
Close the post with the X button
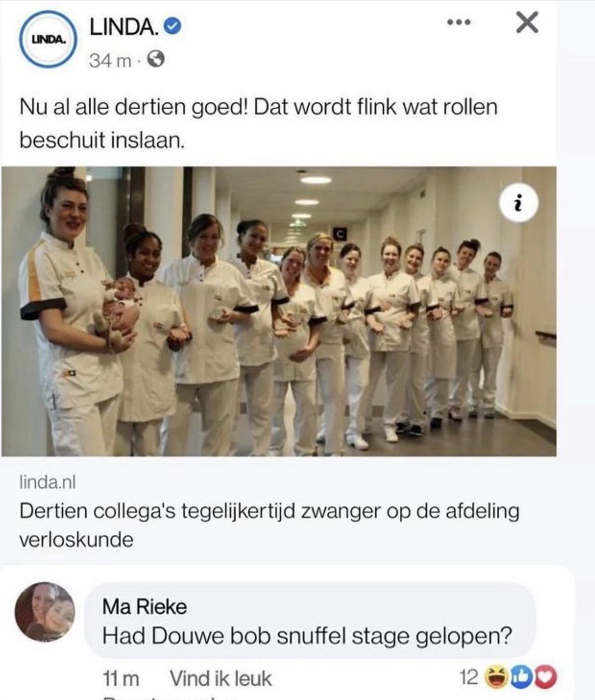click(x=527, y=23)
